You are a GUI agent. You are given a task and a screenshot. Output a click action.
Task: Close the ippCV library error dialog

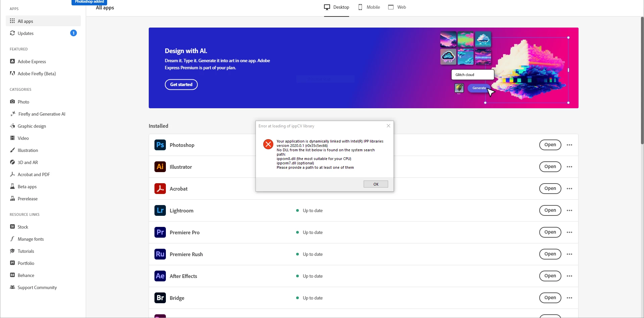[x=388, y=126]
